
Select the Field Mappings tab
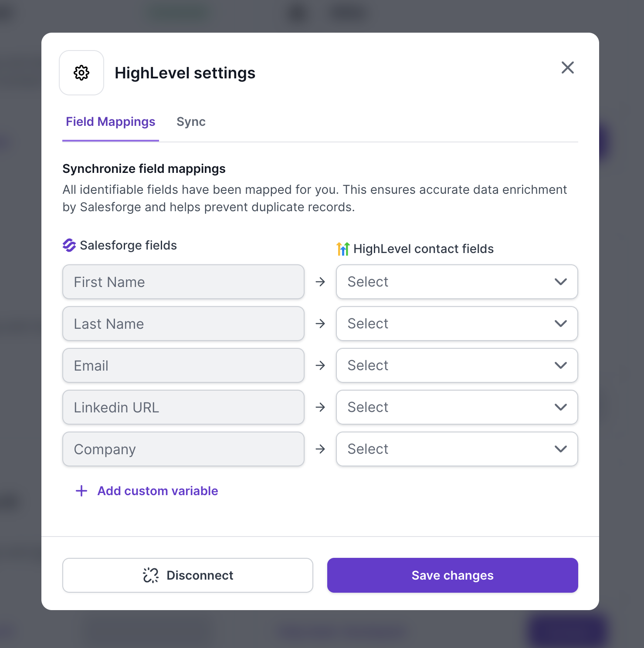tap(111, 122)
